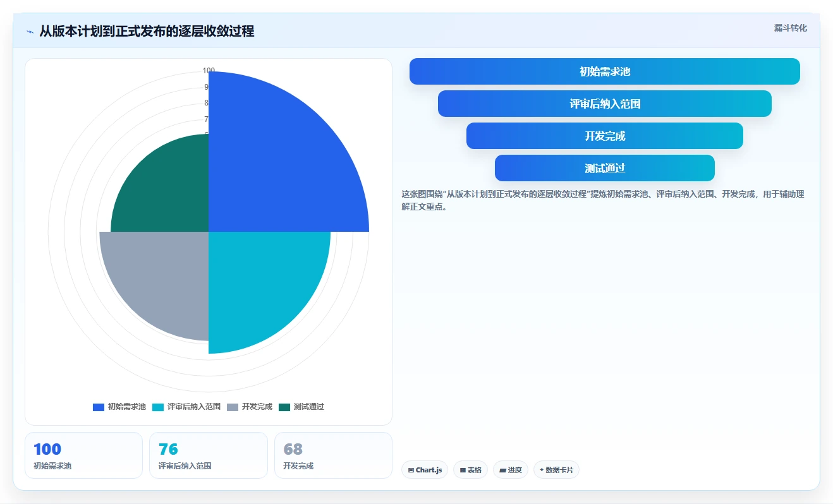Toggle 测试通过 legend green swatch
Screen dimensions: 833x504
[284, 407]
